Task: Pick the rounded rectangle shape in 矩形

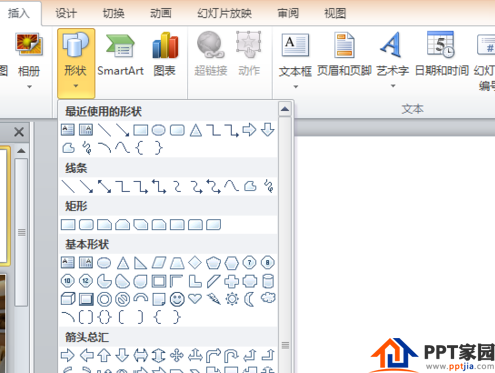Action: point(86,225)
